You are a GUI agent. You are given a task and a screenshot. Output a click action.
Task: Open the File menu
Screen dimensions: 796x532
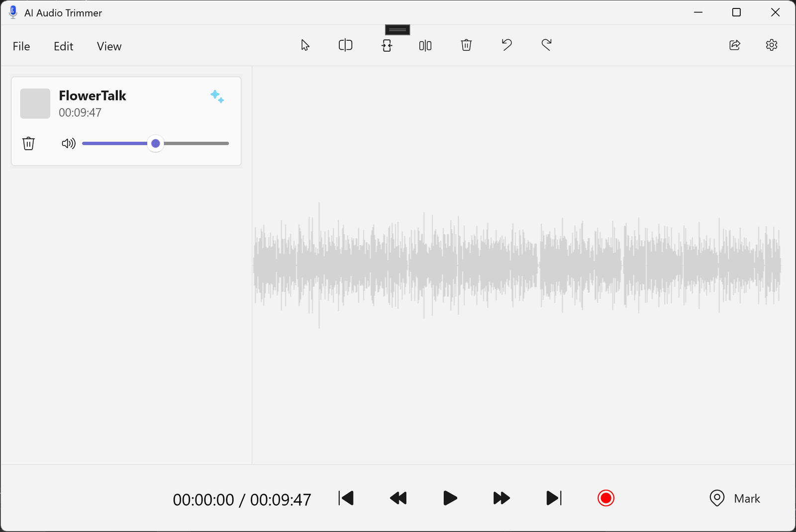pos(21,46)
